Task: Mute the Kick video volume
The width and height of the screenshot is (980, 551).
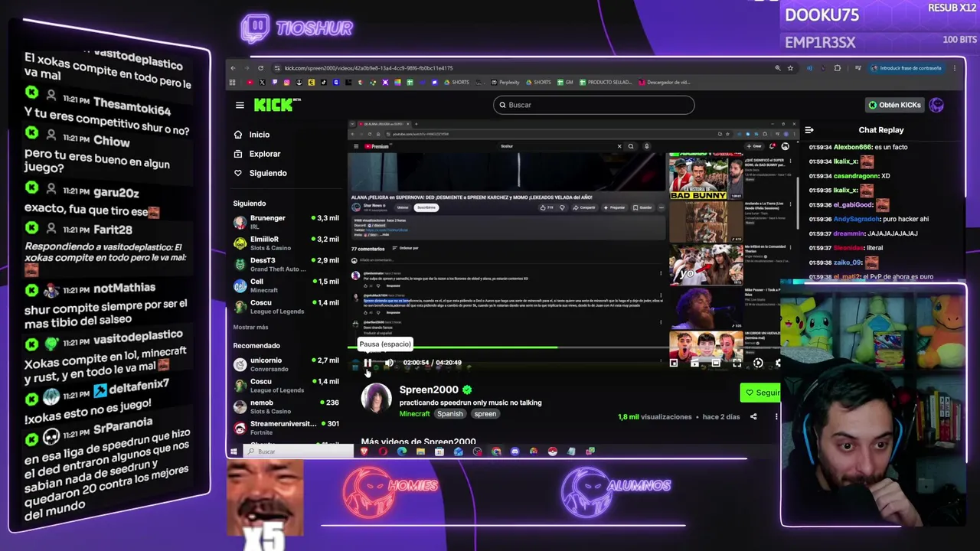Action: [389, 363]
